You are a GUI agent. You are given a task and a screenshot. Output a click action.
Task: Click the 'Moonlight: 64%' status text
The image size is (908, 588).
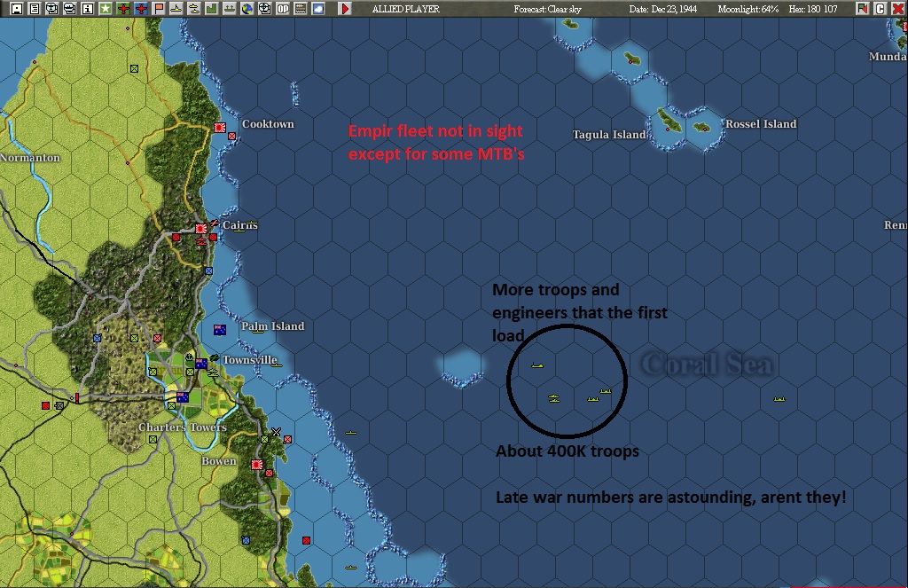(748, 9)
